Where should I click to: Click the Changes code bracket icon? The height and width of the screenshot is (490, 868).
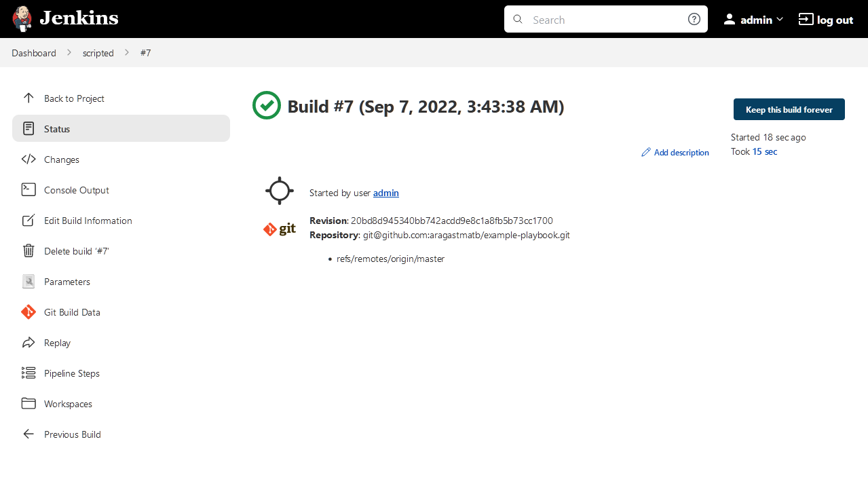[29, 159]
